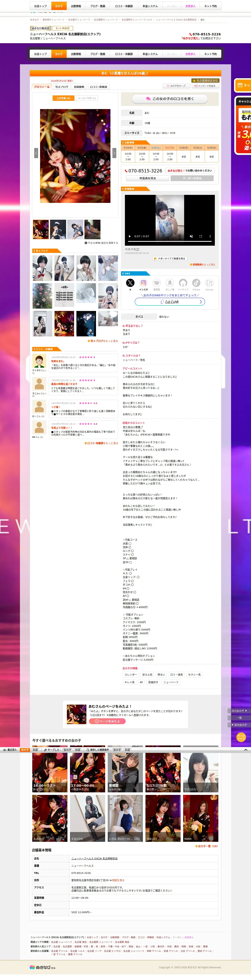
Task: Click the 料金表を見る button
Action: [148, 178]
